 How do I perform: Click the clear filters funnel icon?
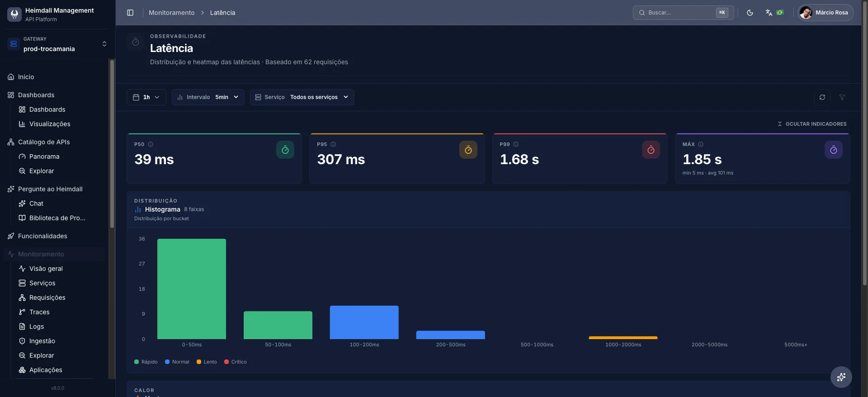tap(842, 97)
